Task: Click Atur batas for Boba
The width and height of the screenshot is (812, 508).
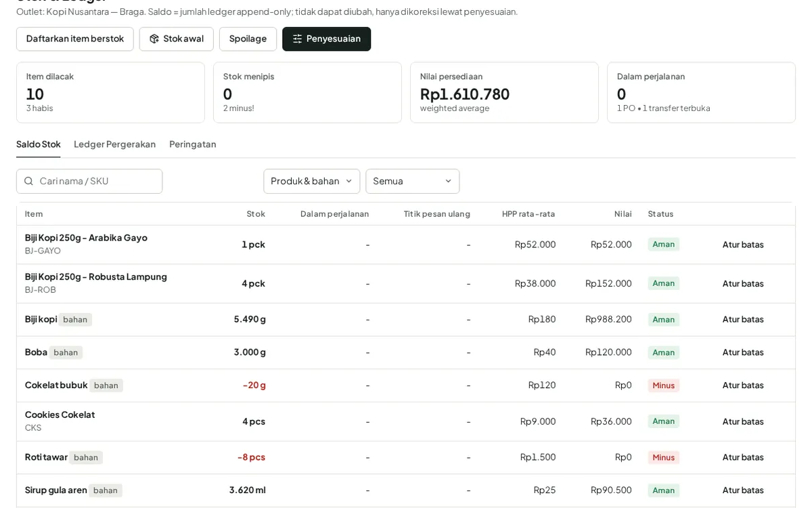Action: 743,352
